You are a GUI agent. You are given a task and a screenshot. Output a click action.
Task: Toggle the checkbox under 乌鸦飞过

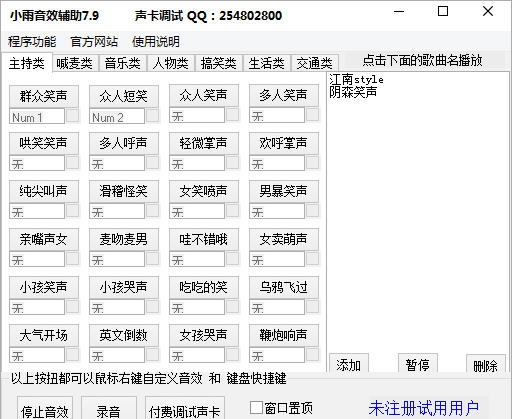point(312,307)
